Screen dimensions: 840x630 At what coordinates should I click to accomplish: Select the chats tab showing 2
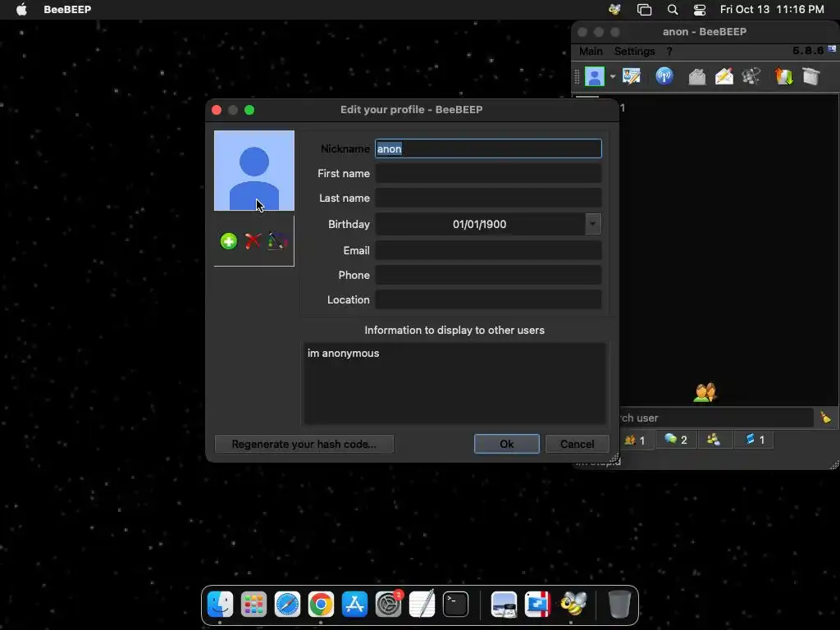click(676, 440)
